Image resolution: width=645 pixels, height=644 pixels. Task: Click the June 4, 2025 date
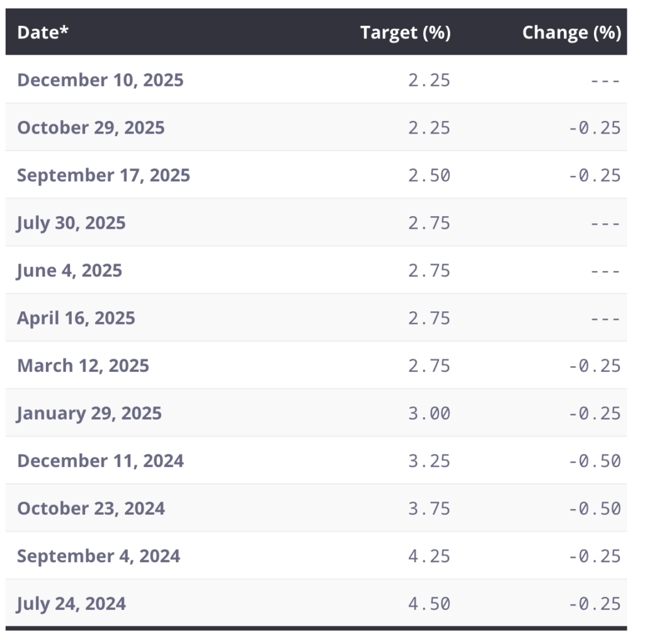coord(69,270)
